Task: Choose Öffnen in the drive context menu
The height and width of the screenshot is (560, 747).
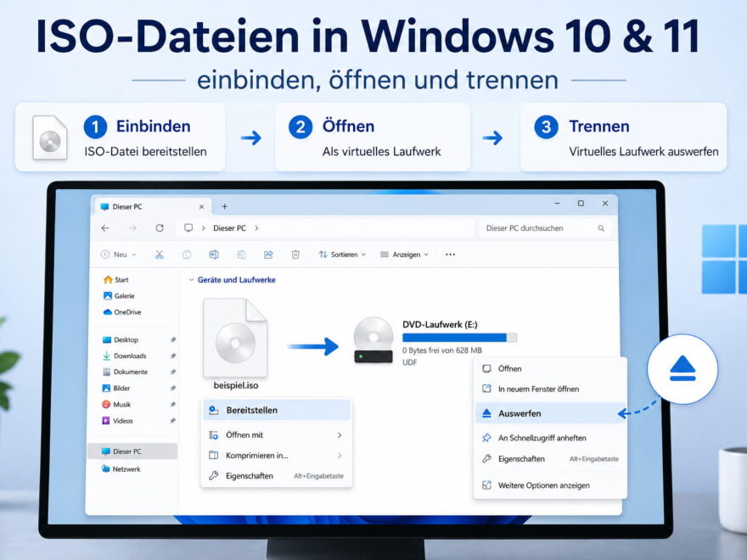Action: pos(550,368)
